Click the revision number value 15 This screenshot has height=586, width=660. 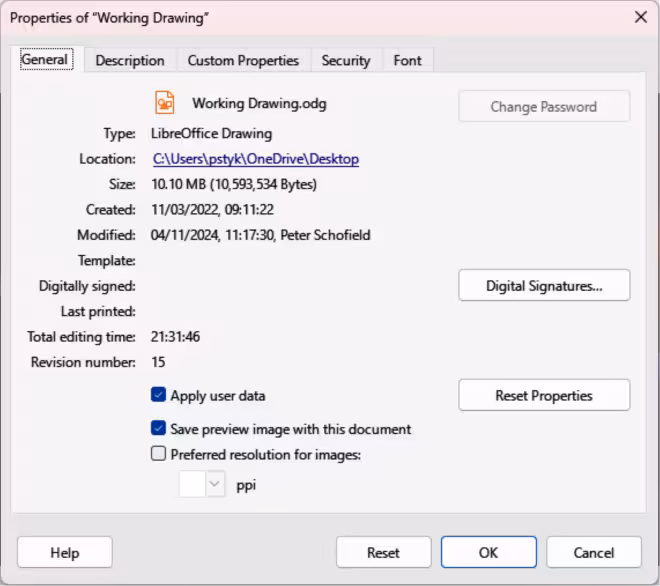[x=158, y=362]
